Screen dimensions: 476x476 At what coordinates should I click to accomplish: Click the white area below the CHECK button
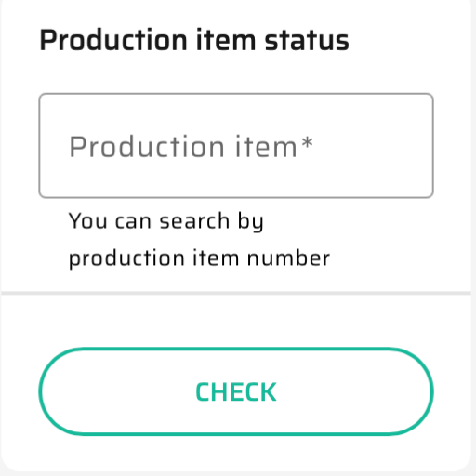coord(236,453)
